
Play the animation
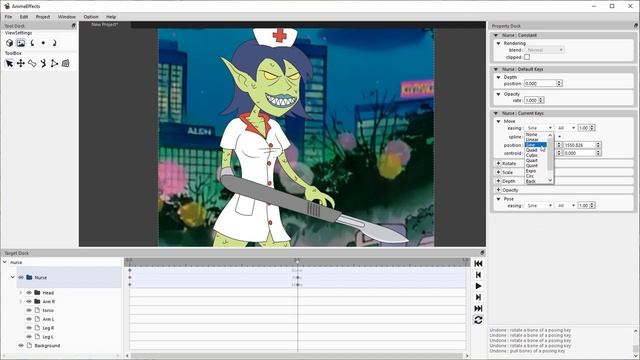click(478, 286)
